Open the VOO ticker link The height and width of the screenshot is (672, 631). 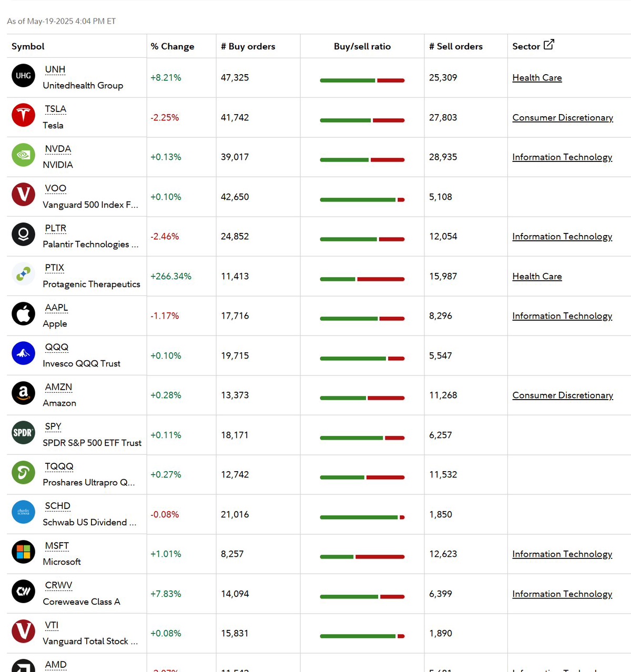pyautogui.click(x=56, y=188)
